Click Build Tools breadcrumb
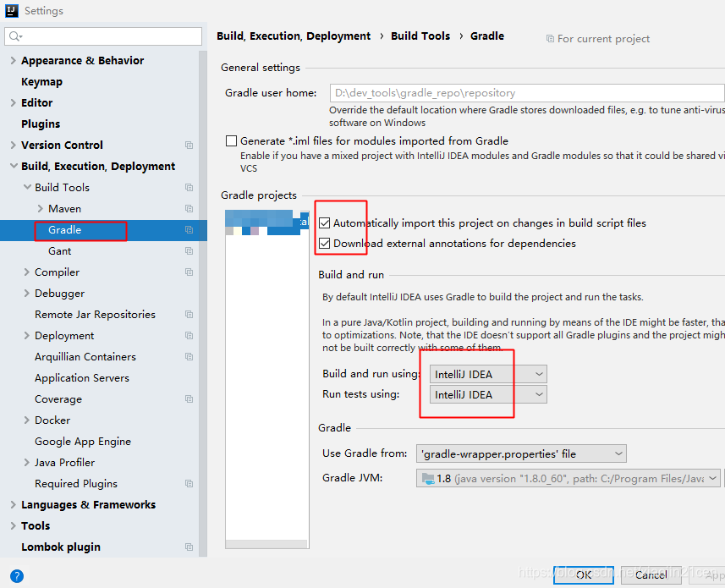 click(420, 36)
